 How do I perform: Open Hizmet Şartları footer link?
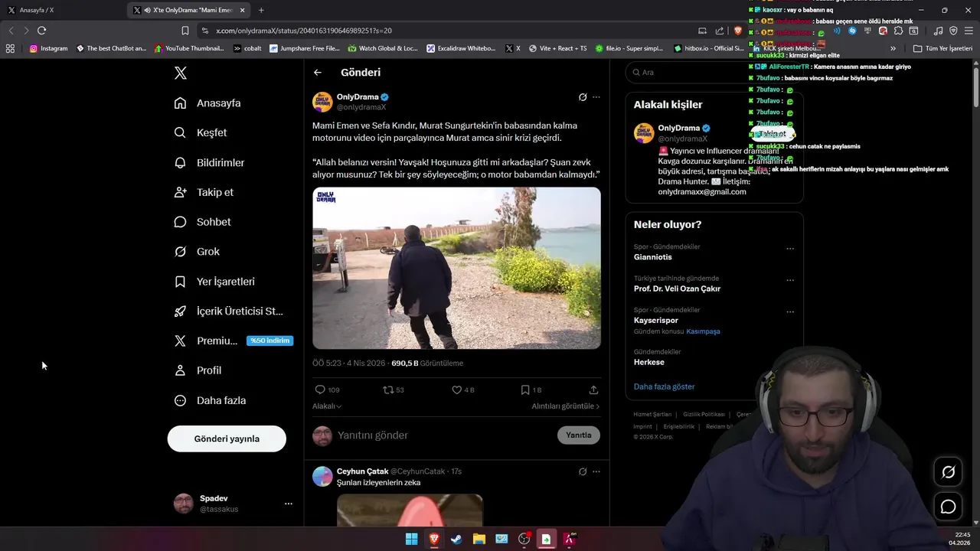652,414
